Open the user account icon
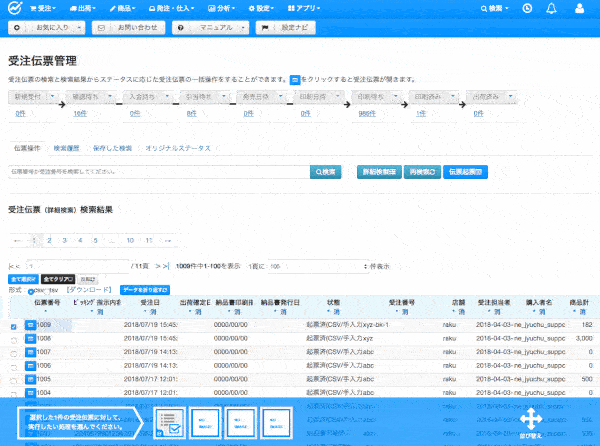The image size is (600, 446). (x=579, y=8)
